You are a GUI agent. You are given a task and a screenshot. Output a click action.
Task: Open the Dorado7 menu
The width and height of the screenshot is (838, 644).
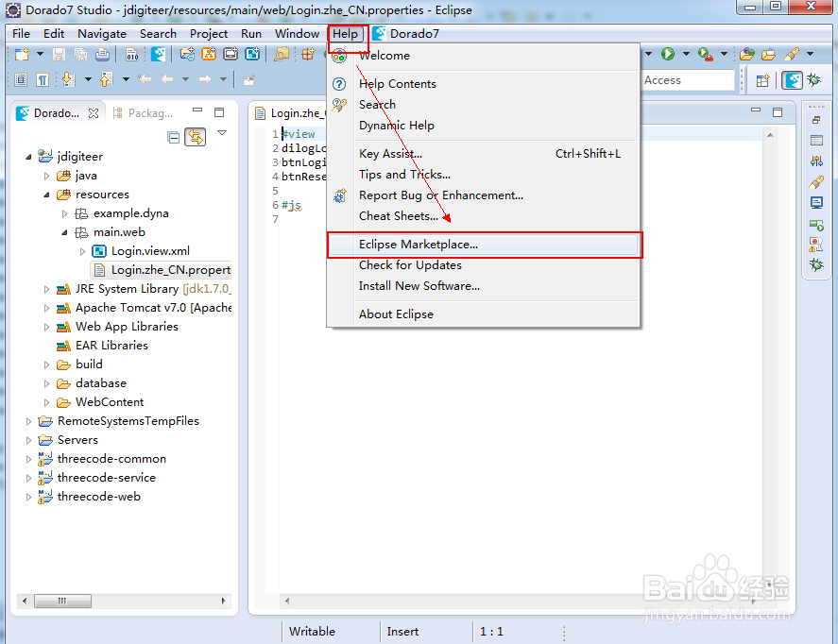coord(406,34)
